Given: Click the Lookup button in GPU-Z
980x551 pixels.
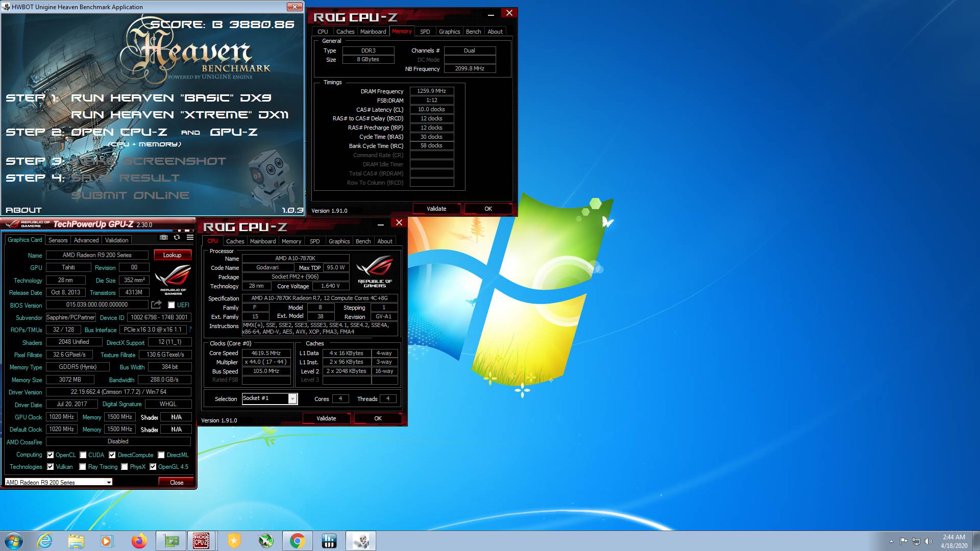Looking at the screenshot, I should point(172,255).
